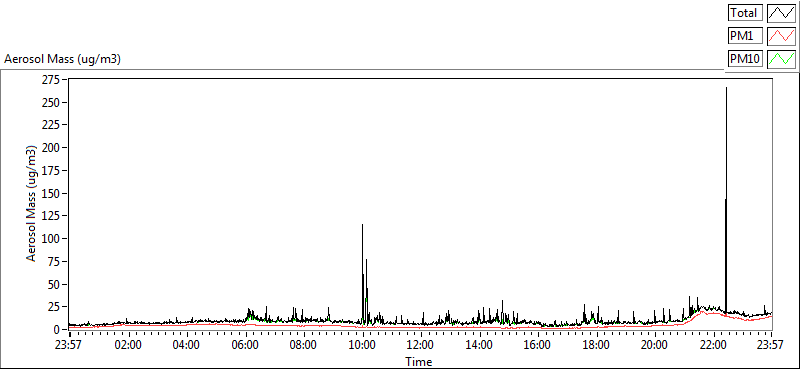This screenshot has width=800, height=369.
Task: Click the 175 y-axis tick label
Action: tap(51, 170)
